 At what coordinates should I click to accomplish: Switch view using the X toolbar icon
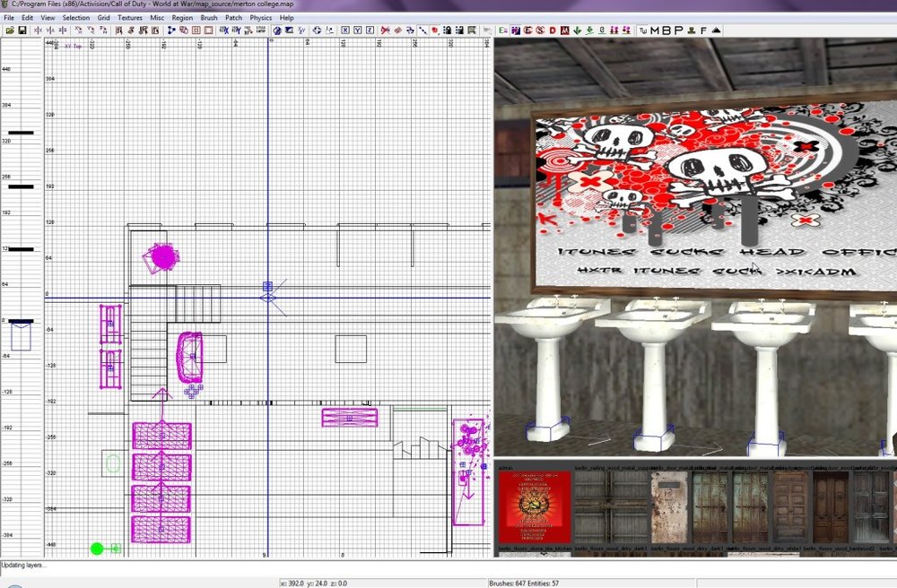345,31
